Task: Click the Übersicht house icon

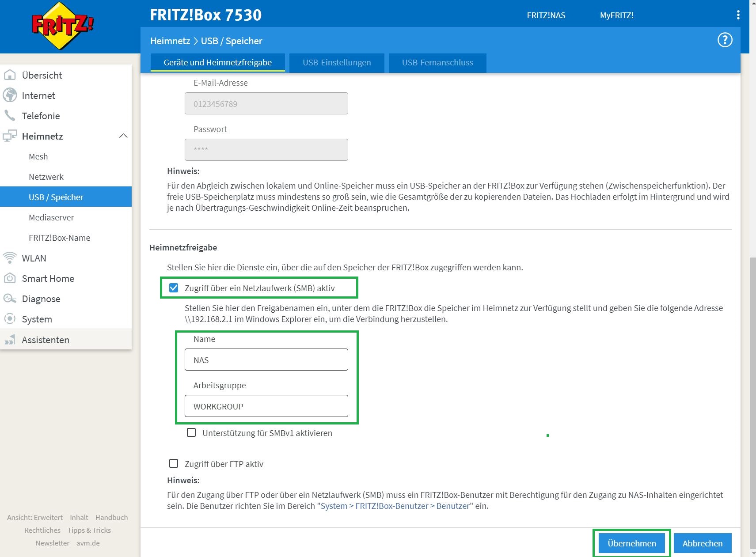Action: coord(10,75)
